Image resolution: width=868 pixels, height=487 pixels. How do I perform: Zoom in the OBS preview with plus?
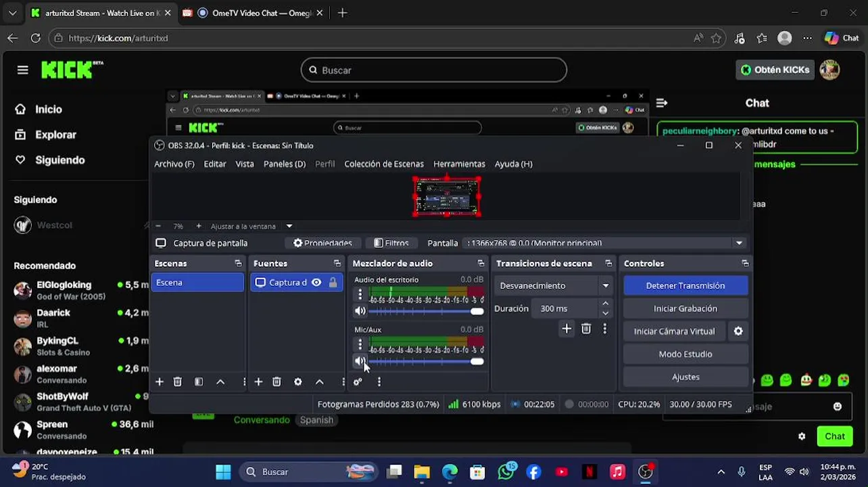pos(198,226)
